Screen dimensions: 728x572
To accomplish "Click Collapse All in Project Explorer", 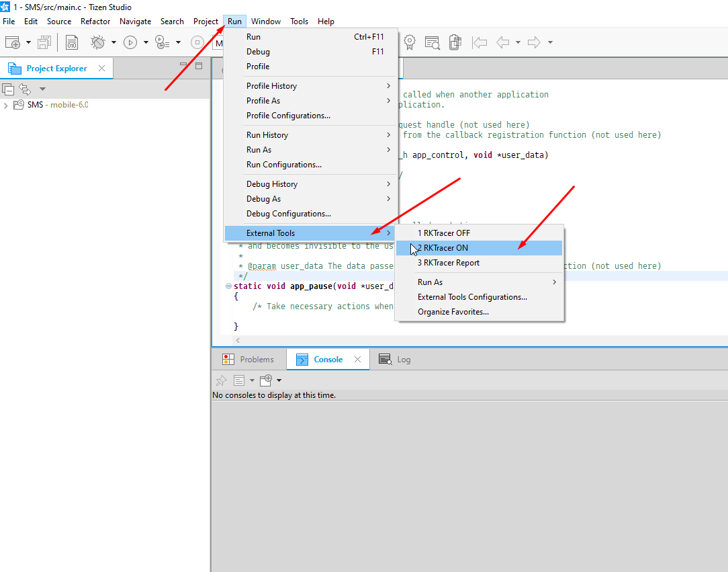I will click(x=8, y=89).
